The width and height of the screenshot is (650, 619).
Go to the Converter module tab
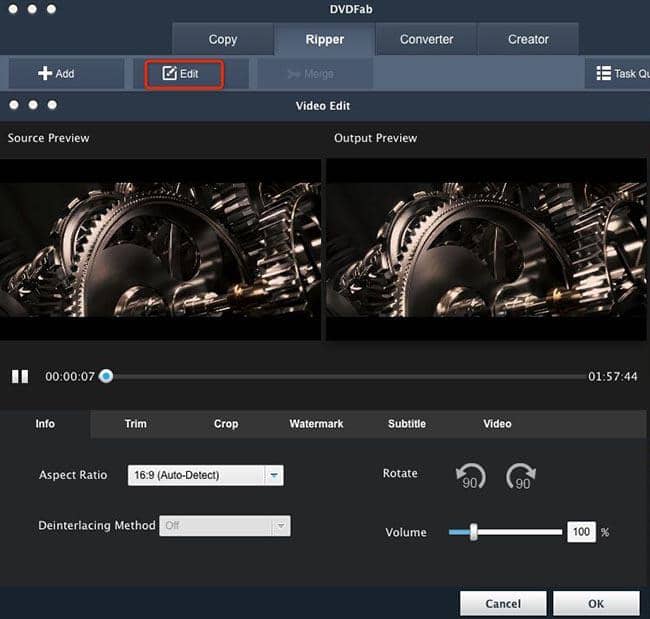[x=426, y=39]
